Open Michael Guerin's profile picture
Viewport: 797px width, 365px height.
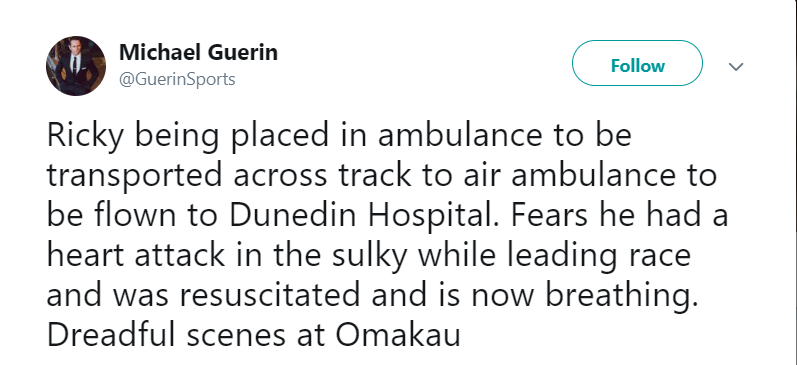(76, 66)
